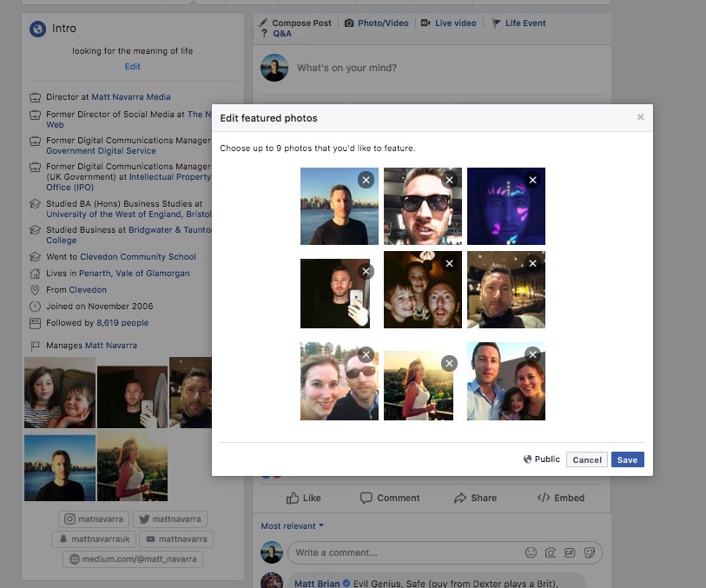Open the medium.com/@matt_navarra link
Screen dimensions: 706x588
pyautogui.click(x=133, y=559)
